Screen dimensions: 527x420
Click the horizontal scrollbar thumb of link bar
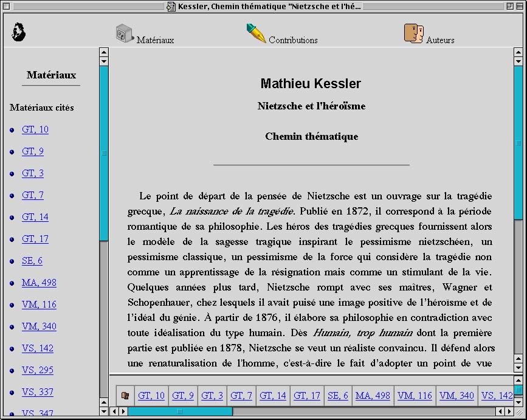click(180, 411)
